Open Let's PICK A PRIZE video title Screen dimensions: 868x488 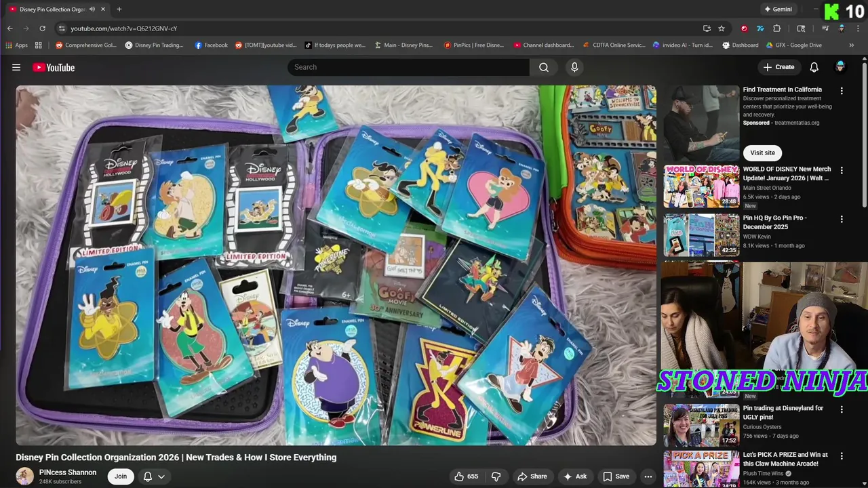pos(785,459)
